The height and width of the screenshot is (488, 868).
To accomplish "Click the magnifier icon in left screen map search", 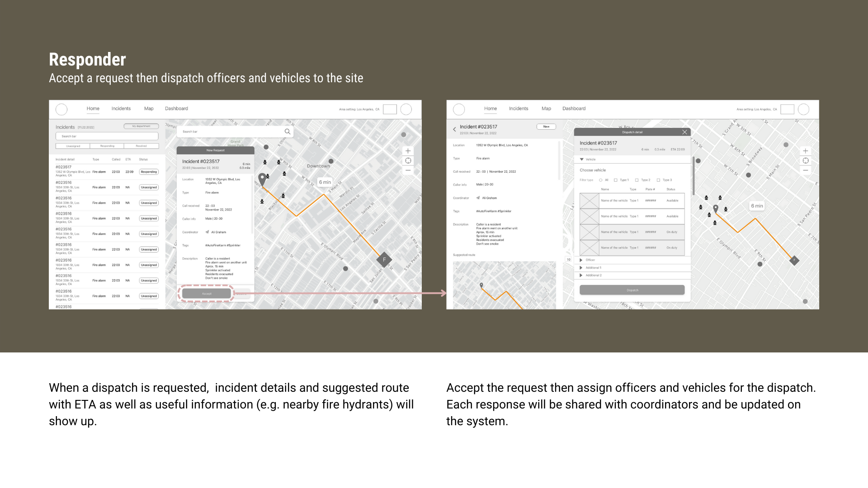I will (x=287, y=131).
